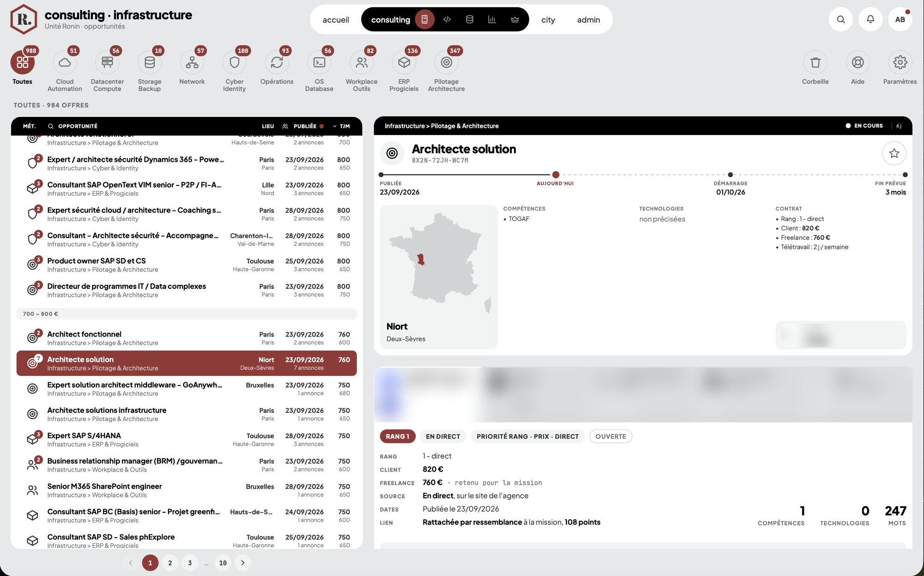Switch to the database icon in the consulting bar
The width and height of the screenshot is (924, 576).
469,19
